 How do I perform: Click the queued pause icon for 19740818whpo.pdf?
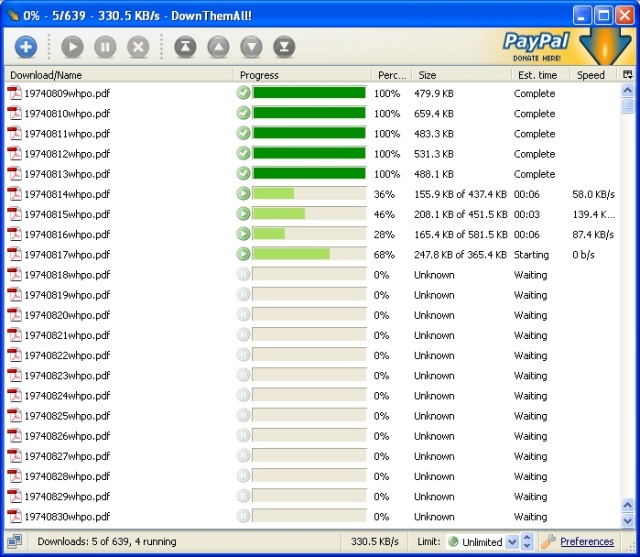[x=243, y=274]
